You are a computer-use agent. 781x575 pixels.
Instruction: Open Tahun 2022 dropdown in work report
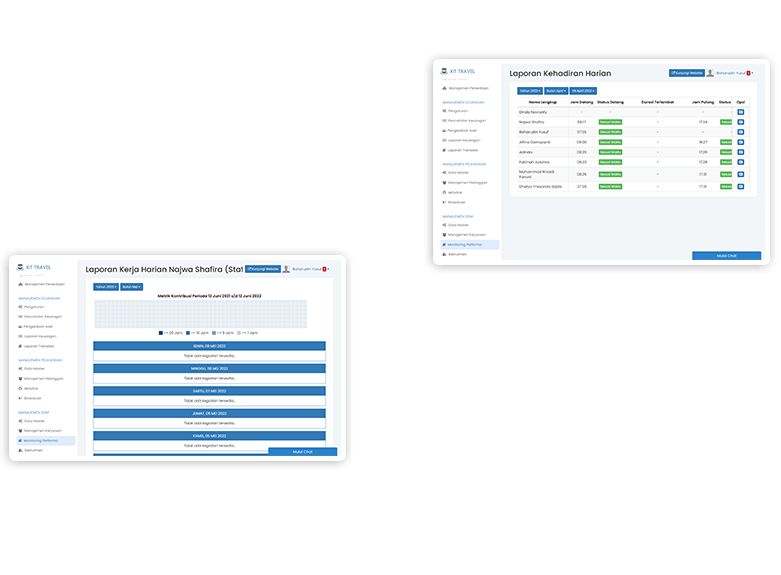pyautogui.click(x=105, y=286)
